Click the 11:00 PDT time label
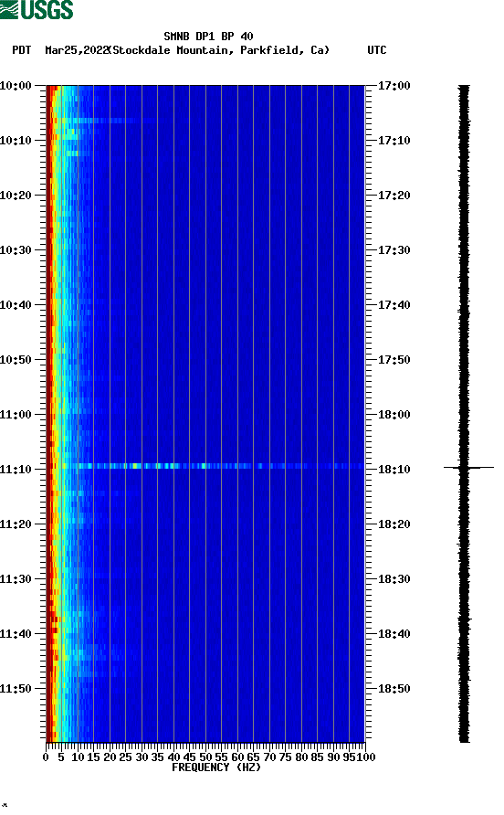Screen dimensions: 504x815 coord(16,415)
